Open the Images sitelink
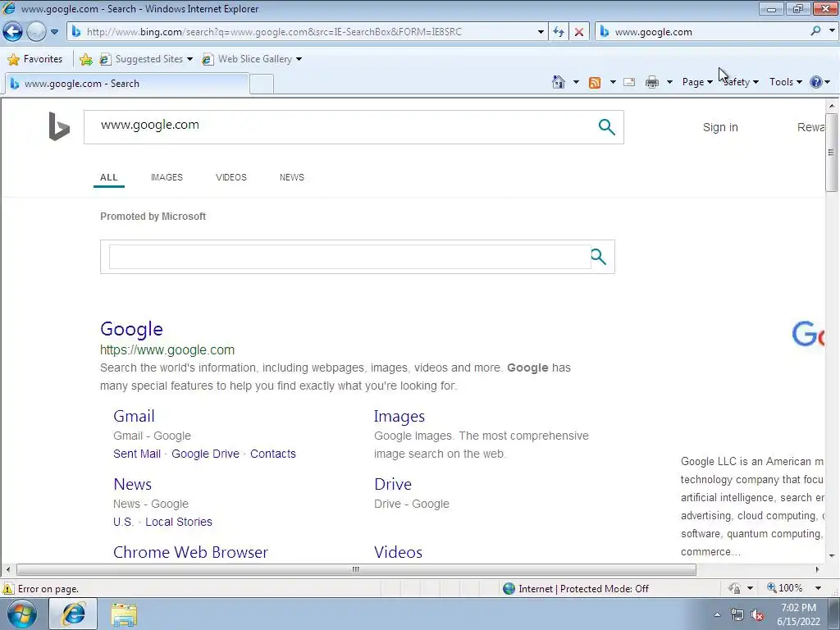 (x=399, y=416)
